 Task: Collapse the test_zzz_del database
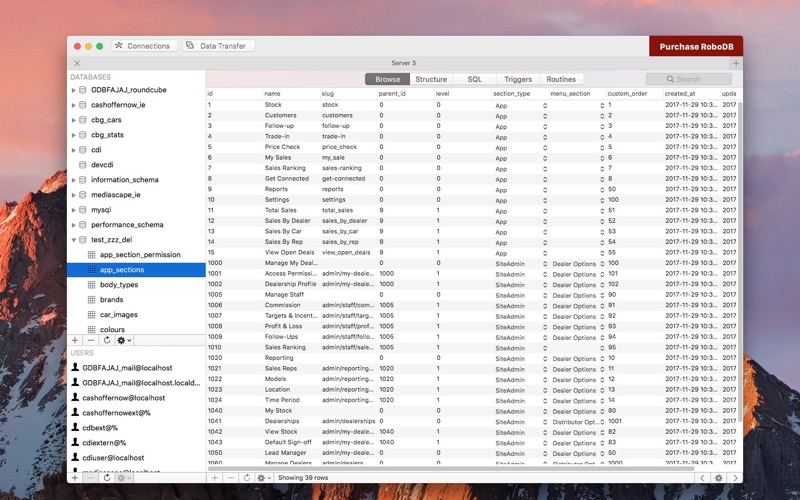tap(73, 240)
